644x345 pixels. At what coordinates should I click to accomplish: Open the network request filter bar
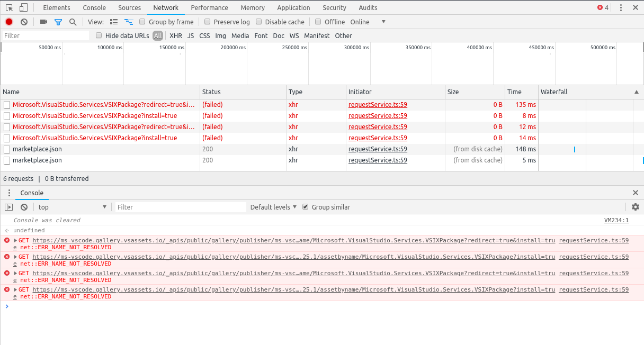click(59, 22)
